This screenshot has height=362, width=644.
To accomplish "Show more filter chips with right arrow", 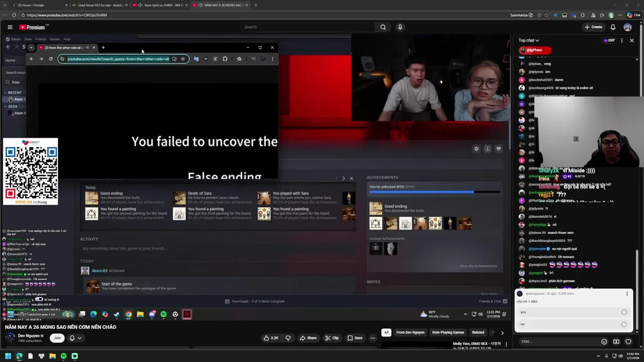I will pyautogui.click(x=502, y=332).
